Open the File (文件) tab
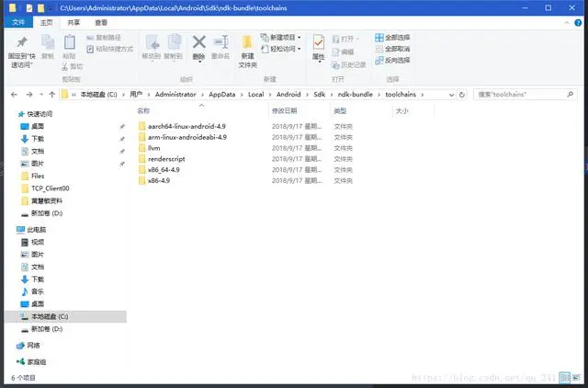The height and width of the screenshot is (388, 588). tap(18, 22)
